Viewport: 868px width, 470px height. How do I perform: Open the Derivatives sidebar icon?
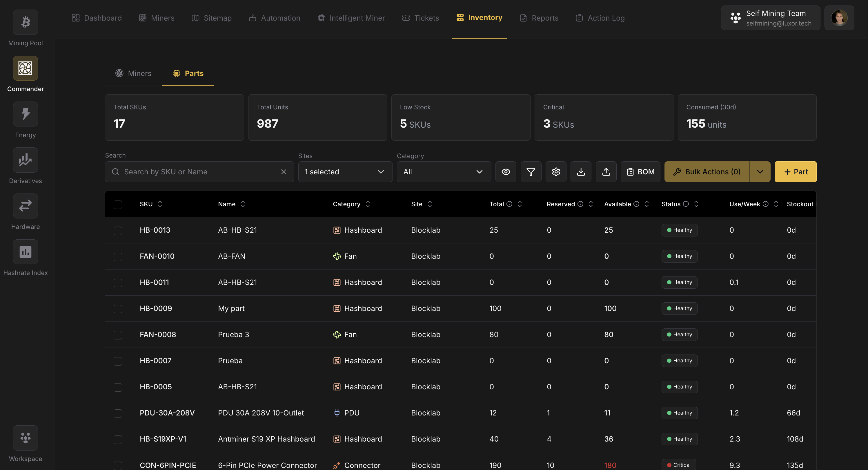click(25, 160)
